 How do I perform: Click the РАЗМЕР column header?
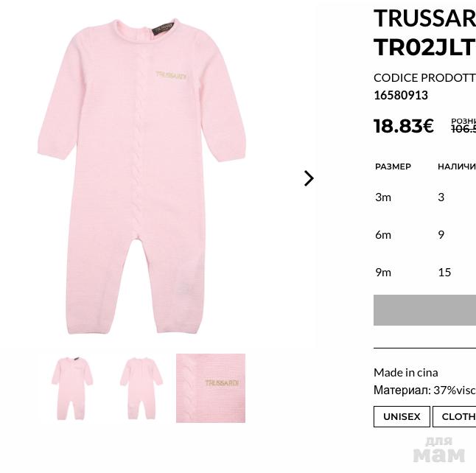pyautogui.click(x=393, y=167)
